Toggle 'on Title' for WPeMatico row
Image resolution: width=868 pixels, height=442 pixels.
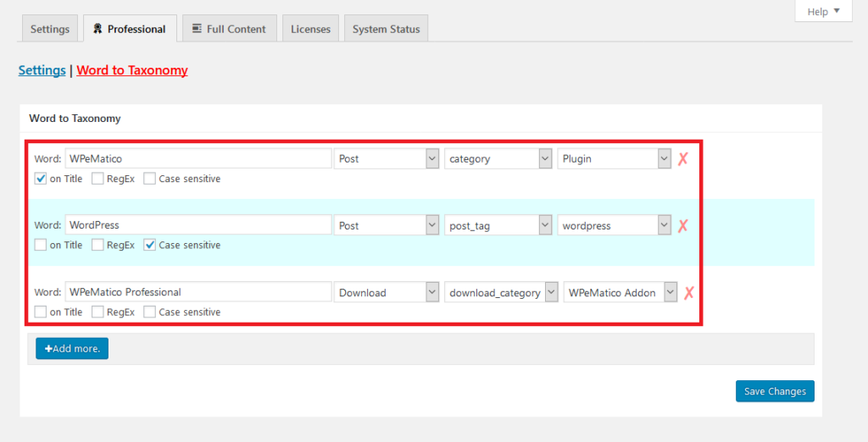click(x=41, y=179)
